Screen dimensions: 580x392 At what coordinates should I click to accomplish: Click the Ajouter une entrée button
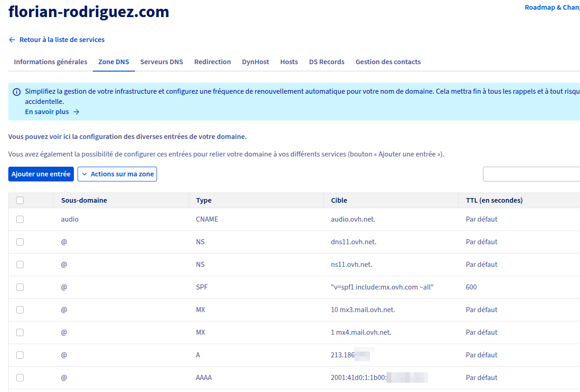(41, 174)
